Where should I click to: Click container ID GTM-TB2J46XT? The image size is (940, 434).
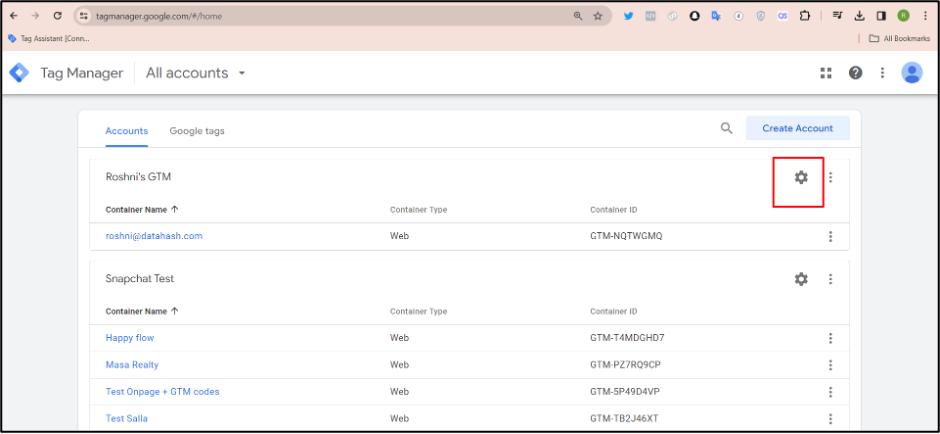point(625,418)
